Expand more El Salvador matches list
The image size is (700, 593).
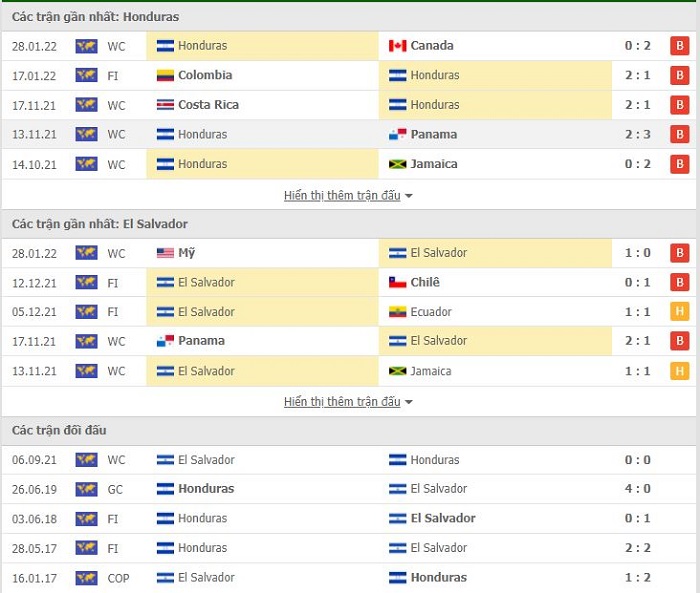coord(342,402)
